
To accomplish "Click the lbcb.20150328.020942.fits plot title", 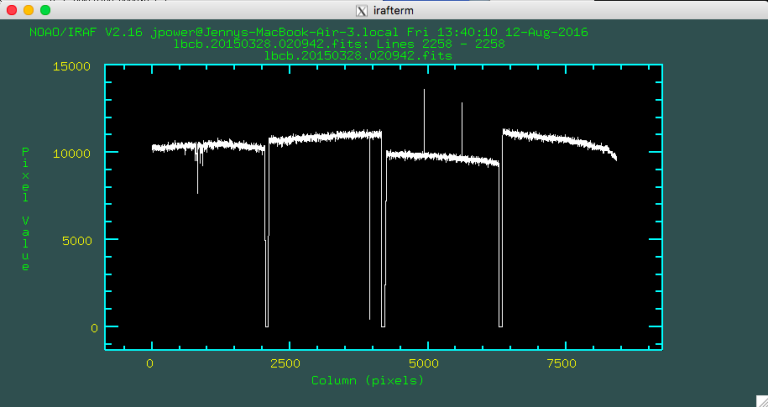I will click(x=358, y=56).
